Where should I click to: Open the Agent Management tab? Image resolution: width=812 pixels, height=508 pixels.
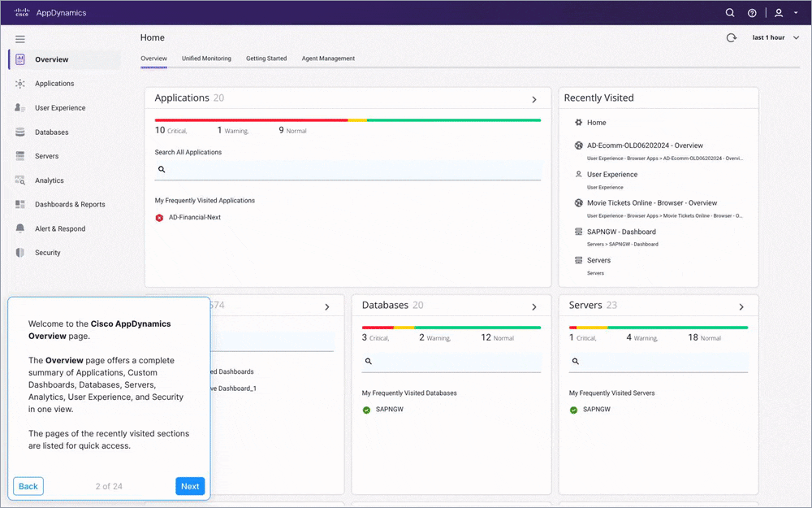coord(328,59)
